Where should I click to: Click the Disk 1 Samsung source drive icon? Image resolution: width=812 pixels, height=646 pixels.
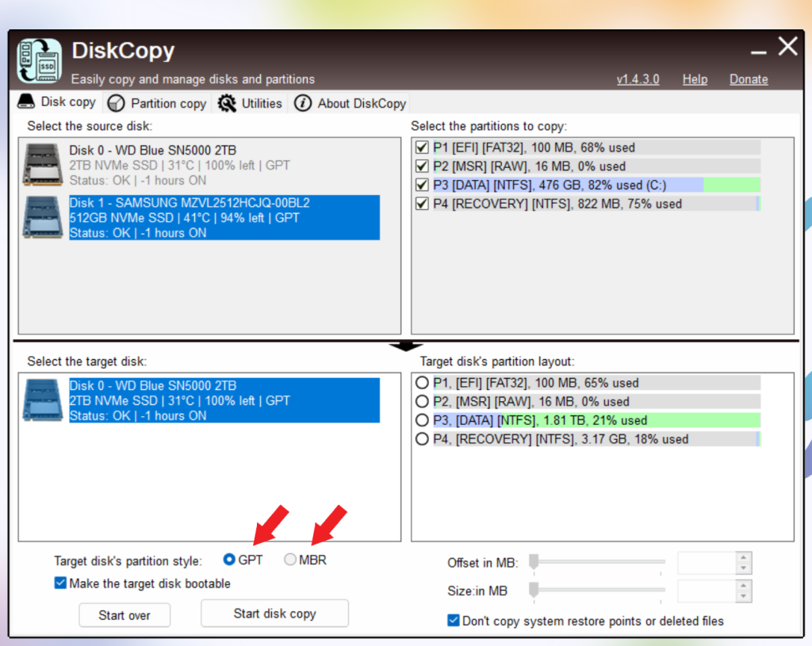(x=43, y=217)
